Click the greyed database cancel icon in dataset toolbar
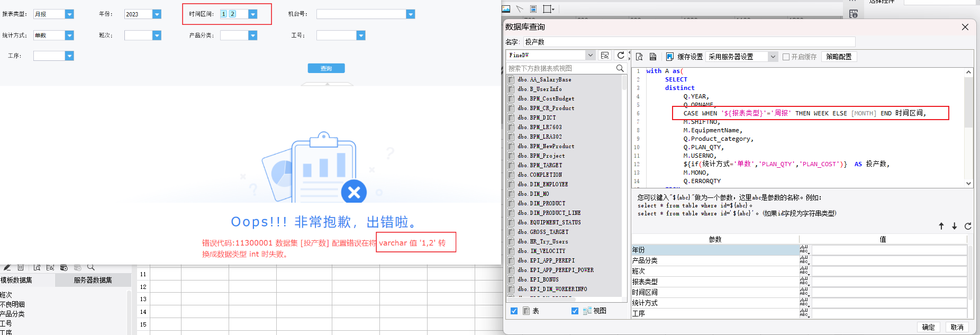Screen dimensions: 980x335 78,267
